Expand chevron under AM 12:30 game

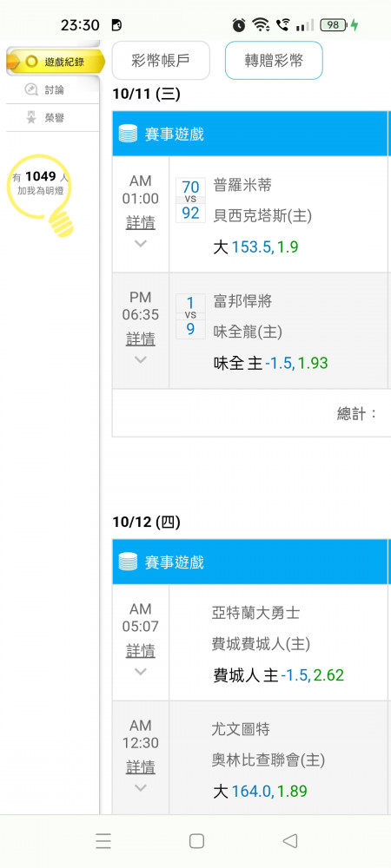pyautogui.click(x=141, y=788)
